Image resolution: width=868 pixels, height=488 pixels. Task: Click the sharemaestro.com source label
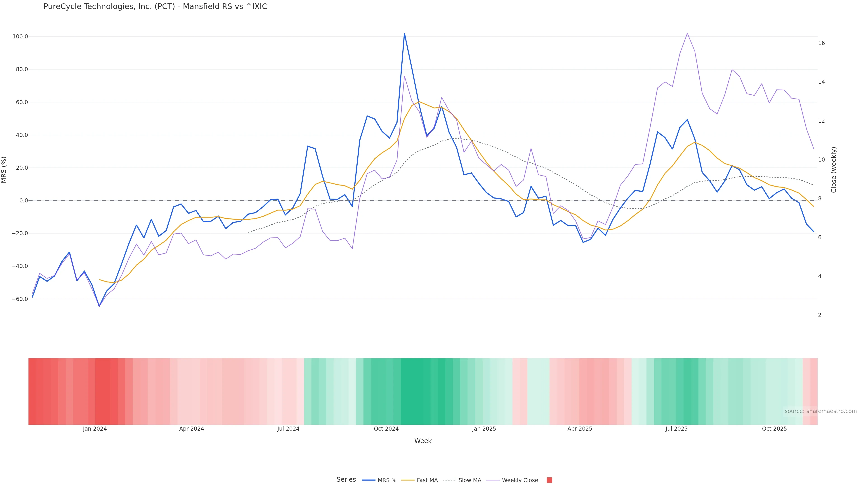click(821, 411)
